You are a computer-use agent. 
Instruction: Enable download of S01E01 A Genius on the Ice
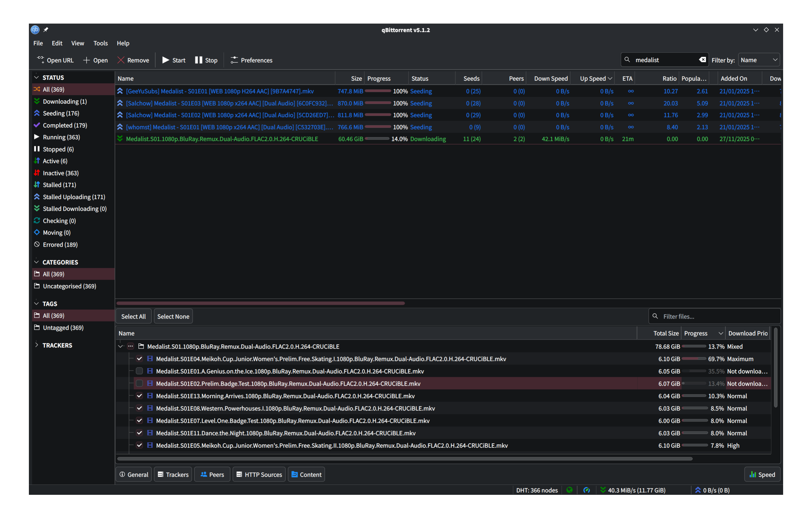(x=139, y=371)
